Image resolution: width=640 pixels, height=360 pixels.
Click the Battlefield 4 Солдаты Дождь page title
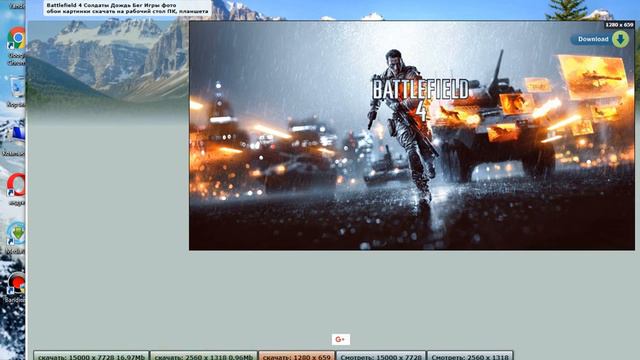click(x=127, y=8)
